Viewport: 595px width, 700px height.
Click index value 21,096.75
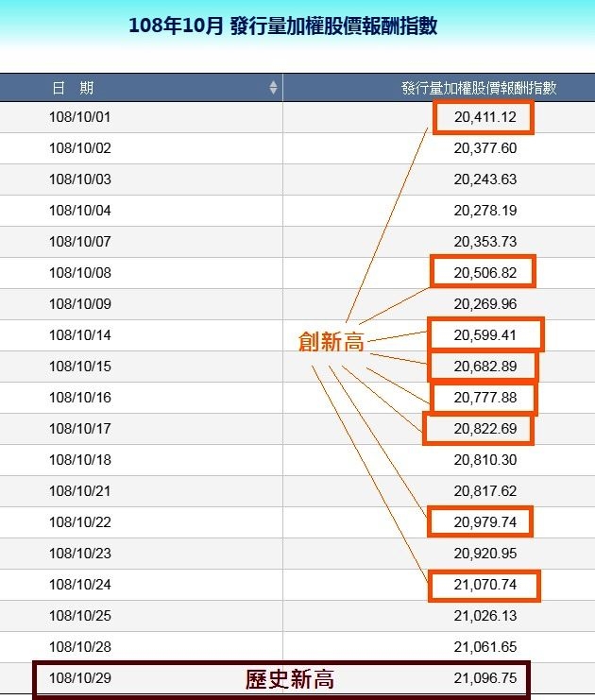pyautogui.click(x=485, y=678)
